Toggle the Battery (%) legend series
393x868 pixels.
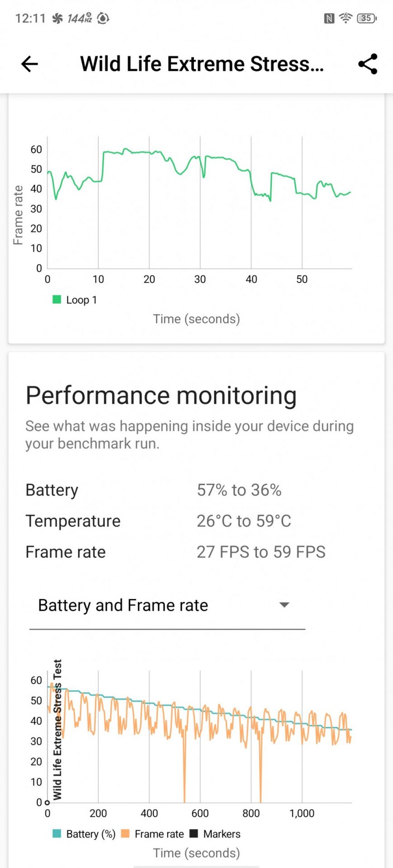coord(84,834)
